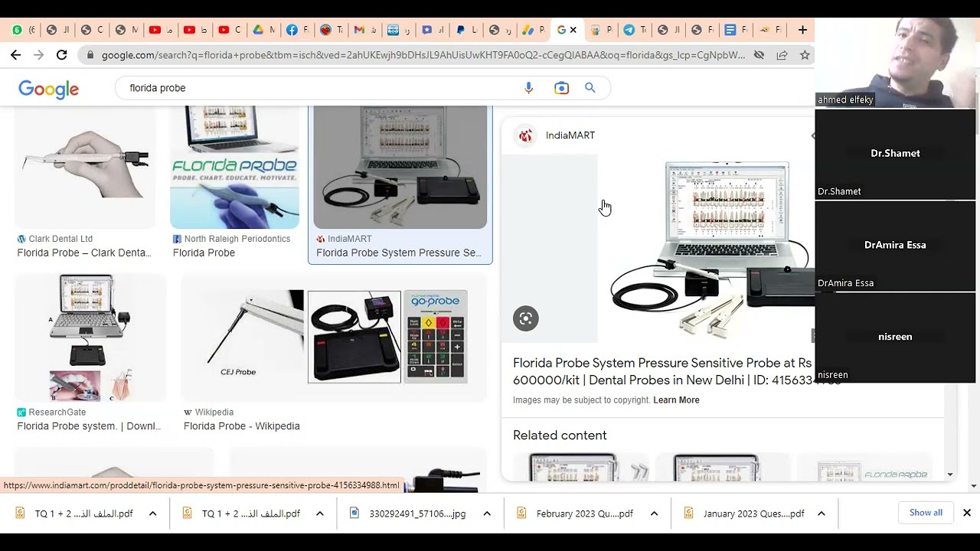Open Wikipedia CEJ Probe image

coord(334,337)
